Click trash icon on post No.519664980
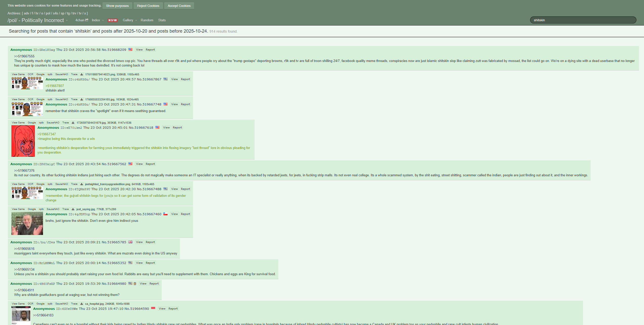 click(x=135, y=284)
